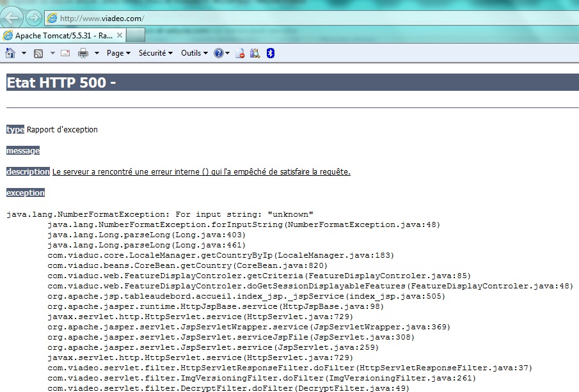This screenshot has height=392, width=579.
Task: Click the Bluetooth toolbar icon
Action: (x=270, y=53)
